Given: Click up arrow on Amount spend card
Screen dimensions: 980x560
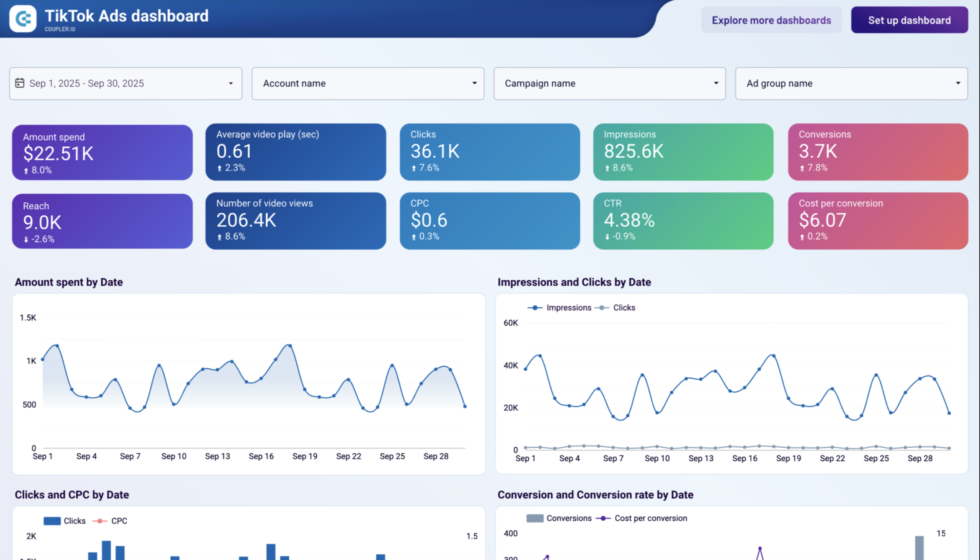Looking at the screenshot, I should (x=26, y=170).
